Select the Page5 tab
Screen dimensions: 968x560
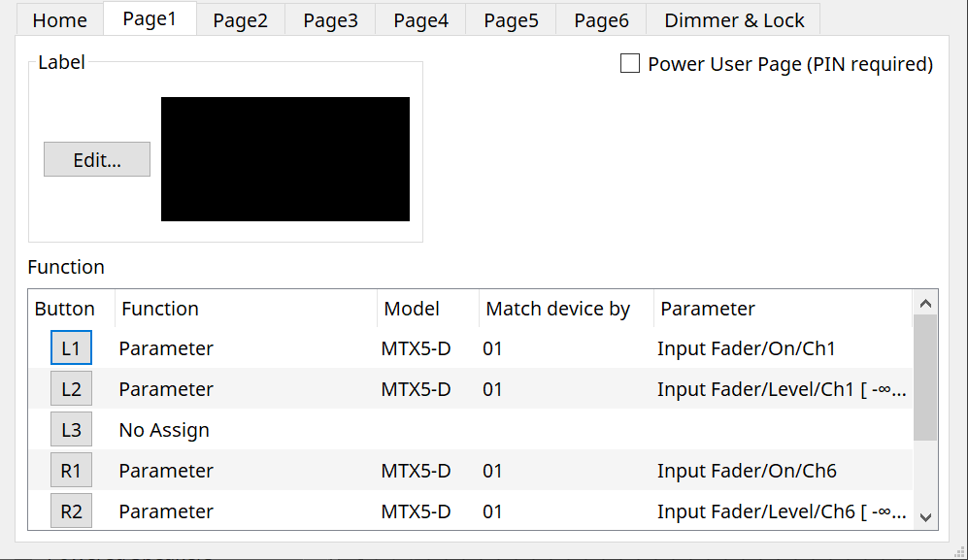click(510, 19)
